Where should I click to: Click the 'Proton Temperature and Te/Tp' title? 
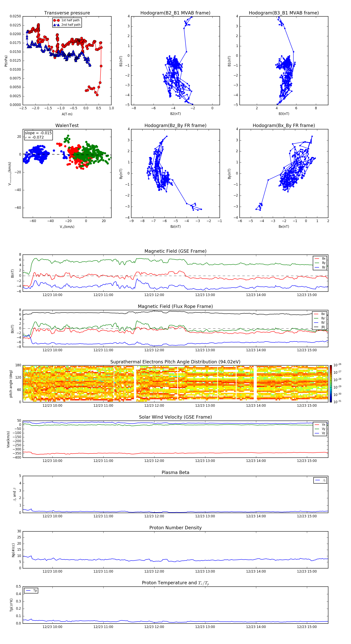(175, 583)
